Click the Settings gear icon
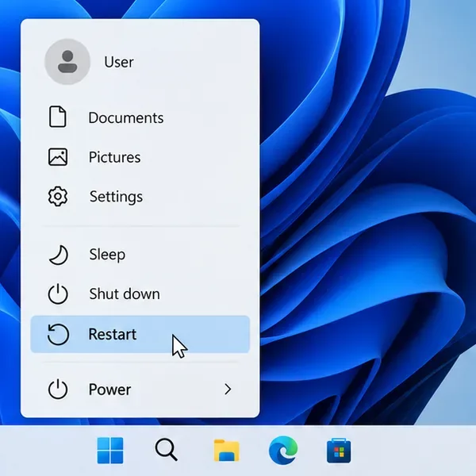This screenshot has width=476, height=476. point(58,197)
